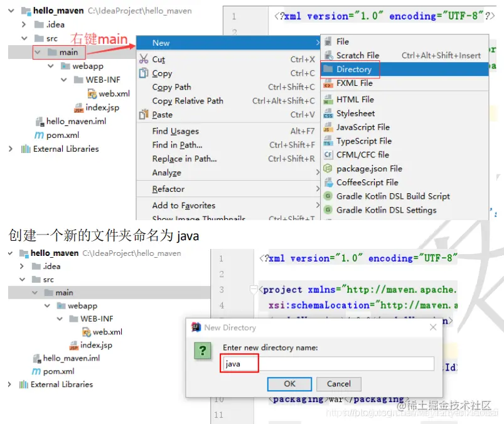Click the Maven pom.xml icon in upper tree

[x=39, y=135]
